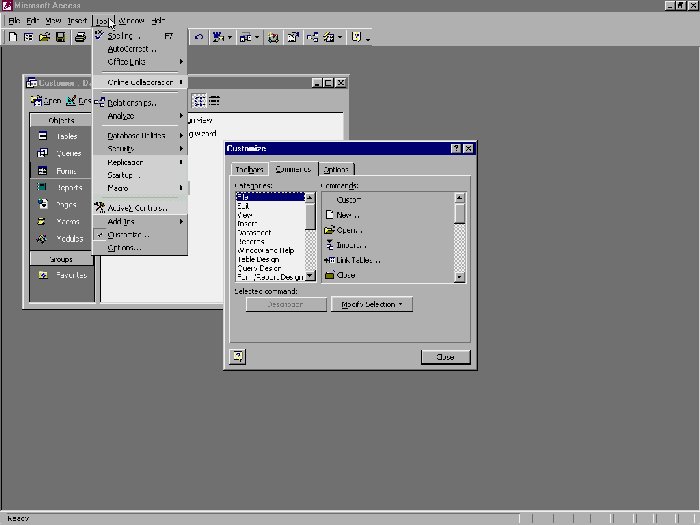Click the New database toolbar icon
The image size is (700, 525).
[x=13, y=38]
